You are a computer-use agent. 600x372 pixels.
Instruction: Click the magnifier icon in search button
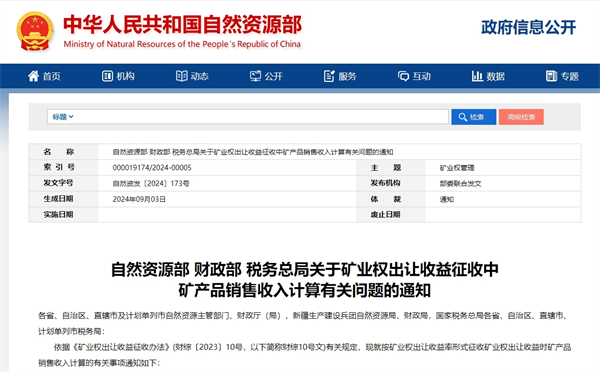[463, 117]
